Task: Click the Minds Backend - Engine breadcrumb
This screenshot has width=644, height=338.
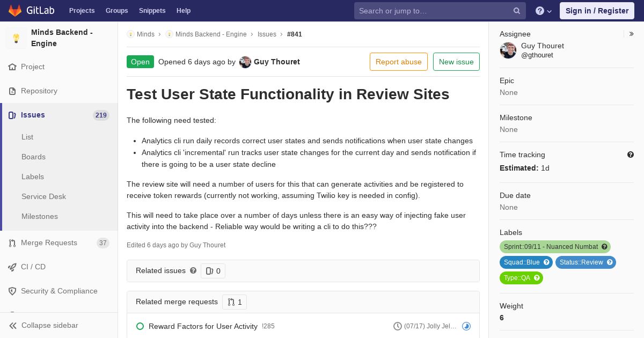Action: 211,34
